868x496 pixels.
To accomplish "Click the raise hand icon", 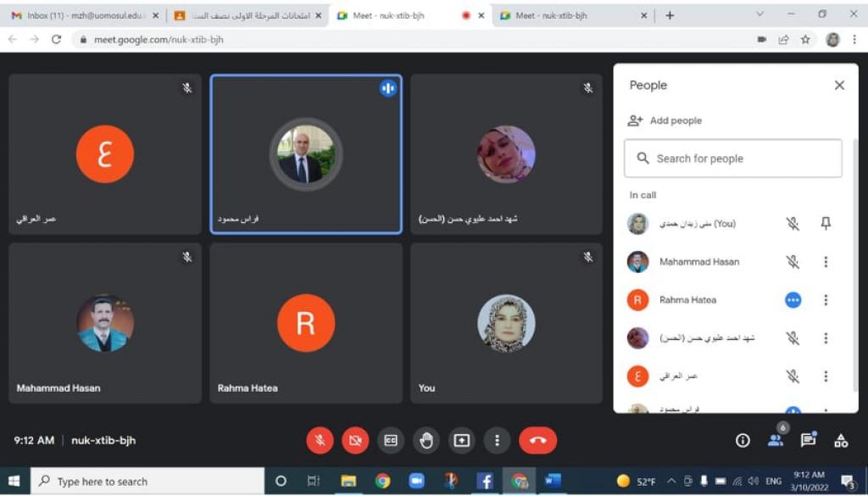I will click(426, 440).
